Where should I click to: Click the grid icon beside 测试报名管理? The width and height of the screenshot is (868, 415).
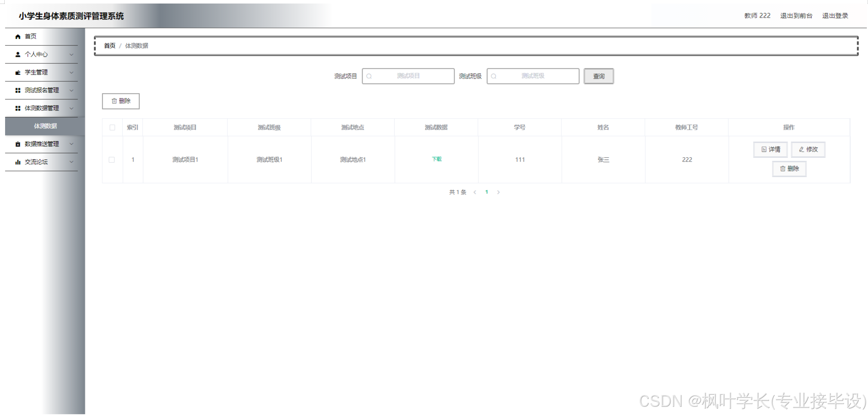18,90
